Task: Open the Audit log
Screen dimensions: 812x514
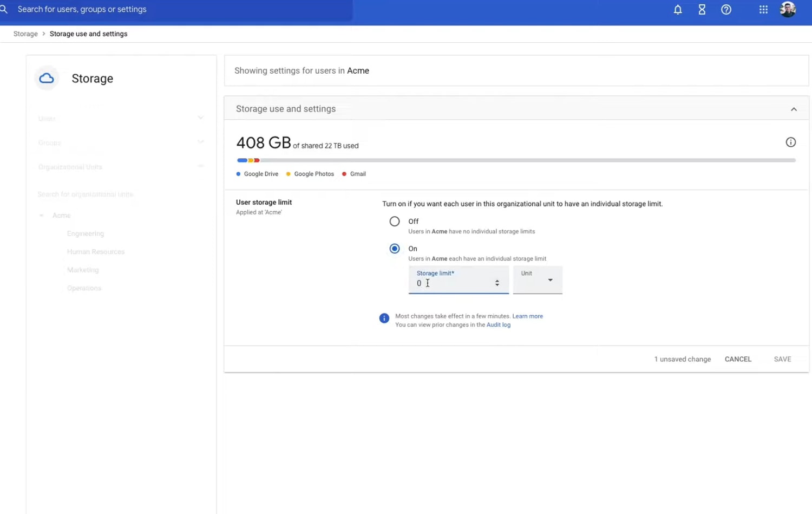Action: click(498, 324)
